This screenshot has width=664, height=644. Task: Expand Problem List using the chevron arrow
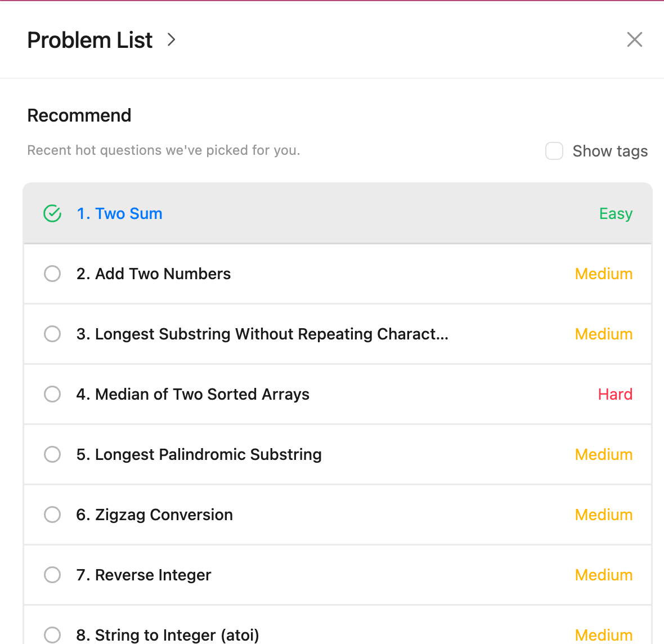coord(172,40)
